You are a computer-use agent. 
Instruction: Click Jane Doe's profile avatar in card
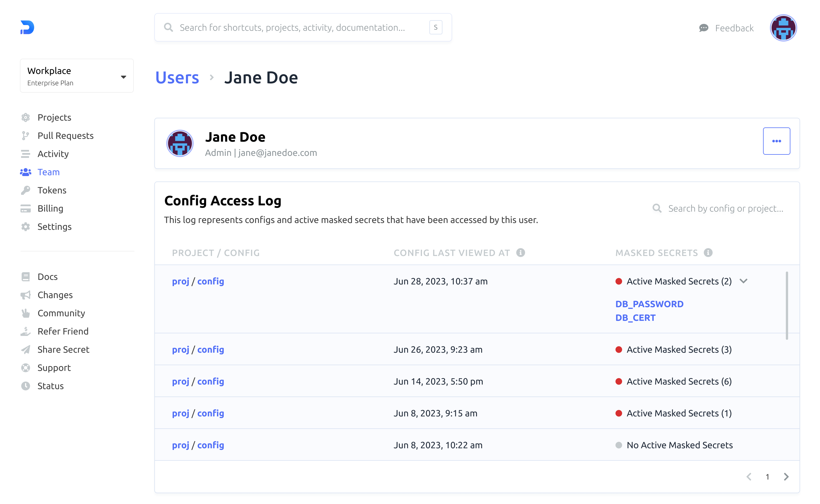[x=180, y=143]
